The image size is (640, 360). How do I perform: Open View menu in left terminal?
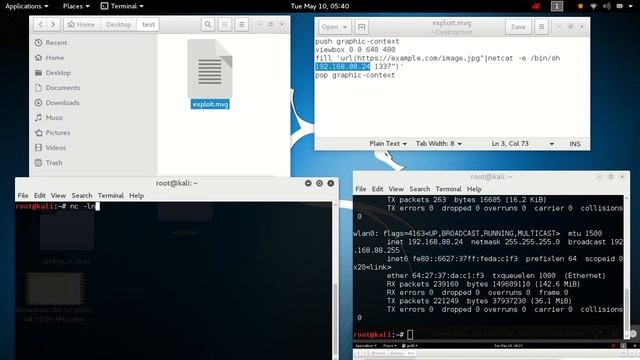[58, 196]
